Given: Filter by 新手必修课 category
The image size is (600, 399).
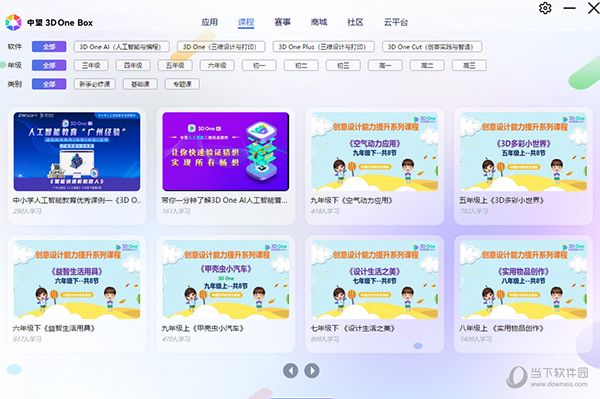Looking at the screenshot, I should coord(95,84).
